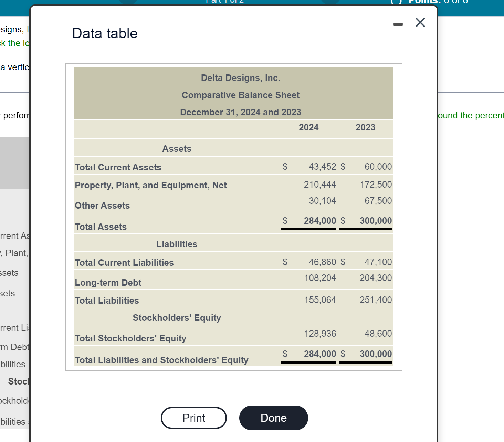Select the Liabilities section header
This screenshot has width=504, height=442.
tap(177, 244)
